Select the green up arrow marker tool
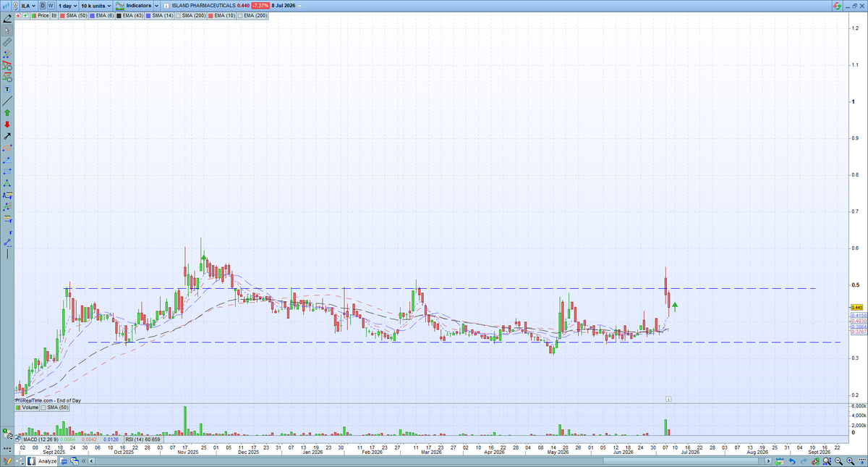Screen dimensions: 868x467 click(7, 112)
